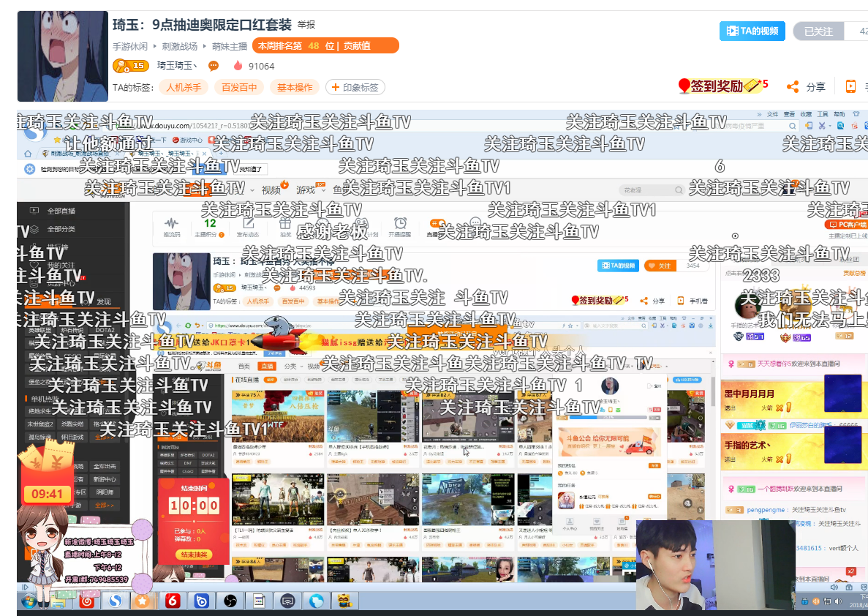Open the orange chat bubble message icon
Image resolution: width=868 pixels, height=616 pixels.
click(213, 66)
